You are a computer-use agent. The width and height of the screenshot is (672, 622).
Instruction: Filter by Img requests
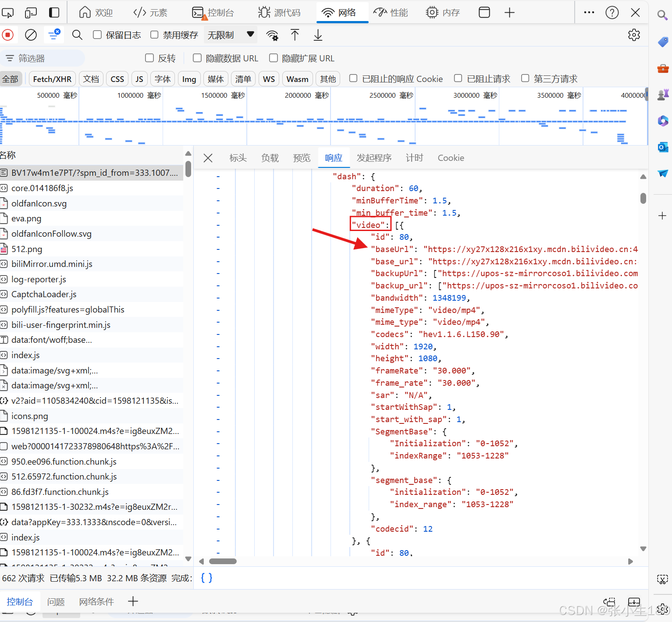[x=189, y=79]
